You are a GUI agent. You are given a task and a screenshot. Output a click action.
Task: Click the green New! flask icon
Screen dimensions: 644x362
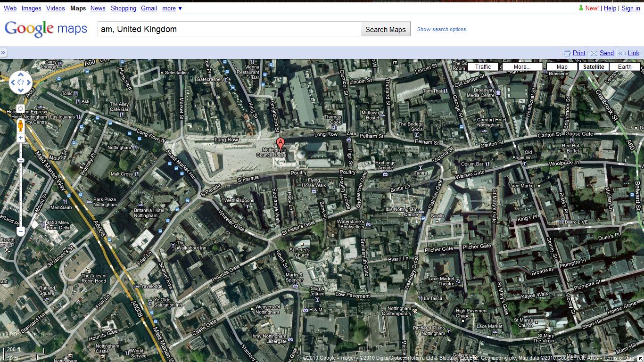[x=581, y=8]
